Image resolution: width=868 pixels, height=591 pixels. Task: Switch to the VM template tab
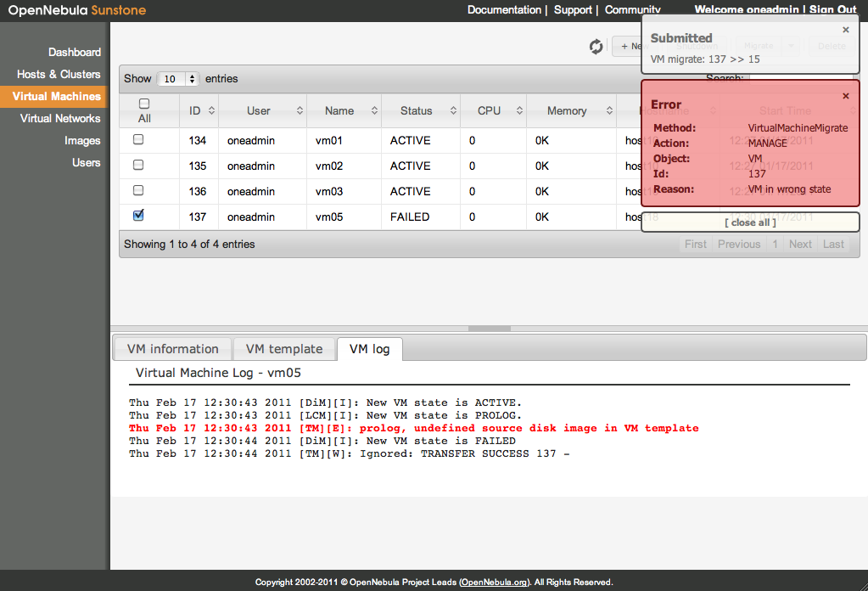(x=284, y=349)
